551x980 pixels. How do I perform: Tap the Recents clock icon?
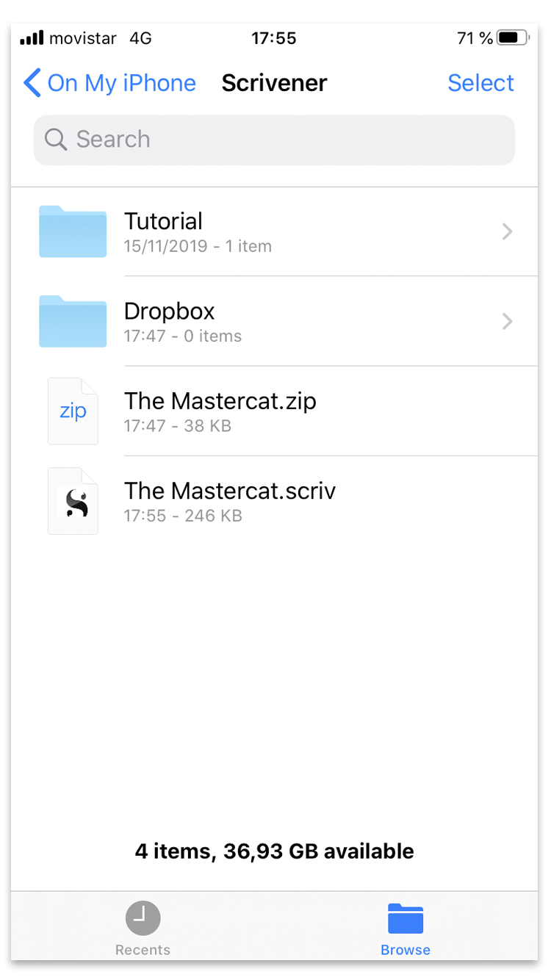[143, 918]
